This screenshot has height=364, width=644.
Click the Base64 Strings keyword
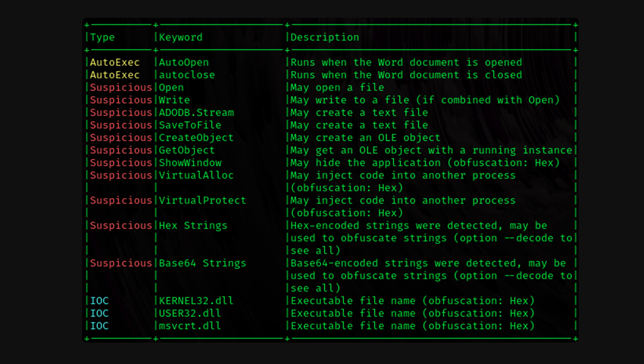pos(202,263)
